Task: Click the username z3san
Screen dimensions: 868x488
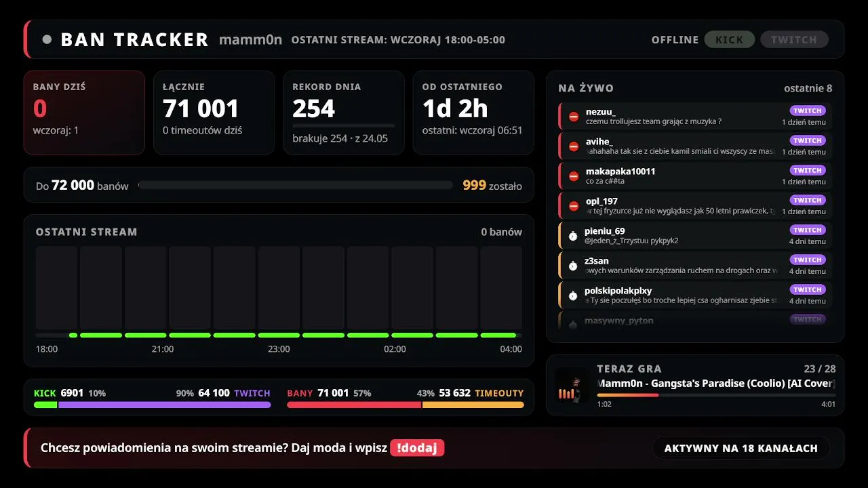Action: pos(597,260)
